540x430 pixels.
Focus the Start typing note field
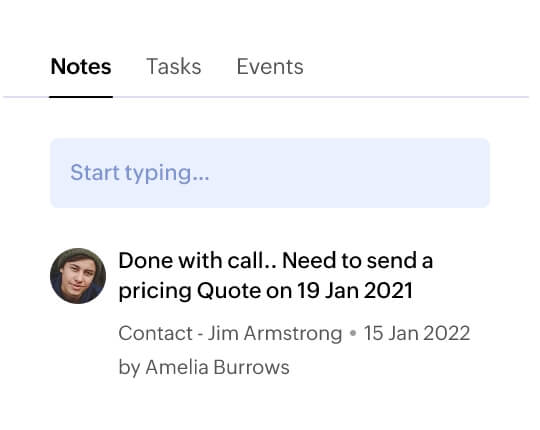(x=270, y=173)
